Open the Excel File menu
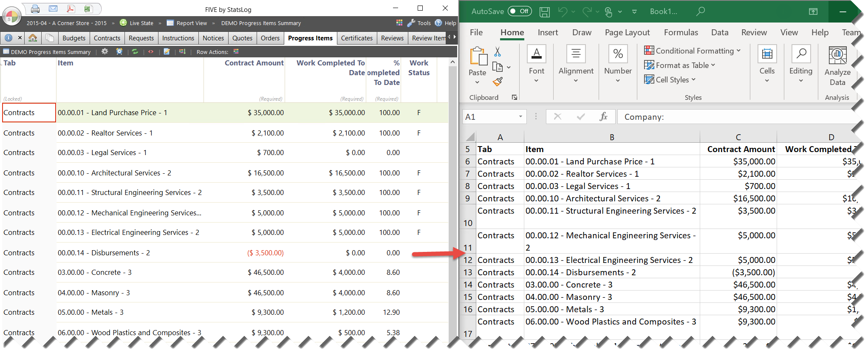The height and width of the screenshot is (353, 868). click(x=476, y=32)
